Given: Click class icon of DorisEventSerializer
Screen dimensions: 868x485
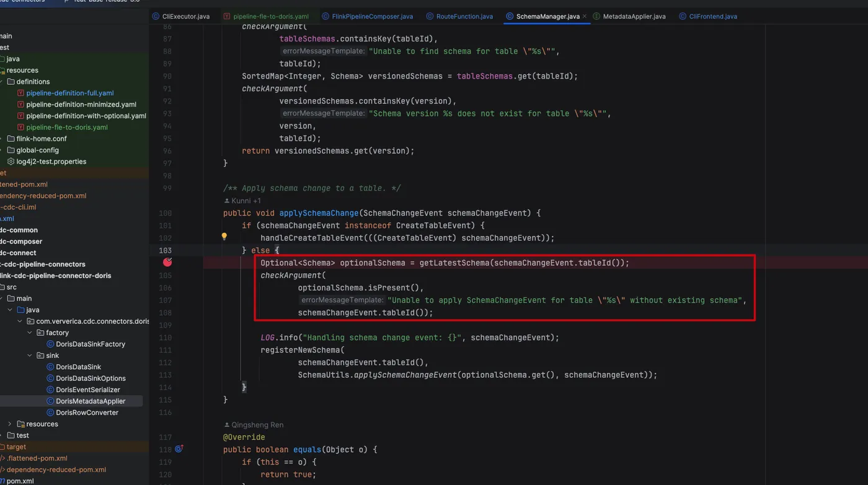Looking at the screenshot, I should pos(50,390).
